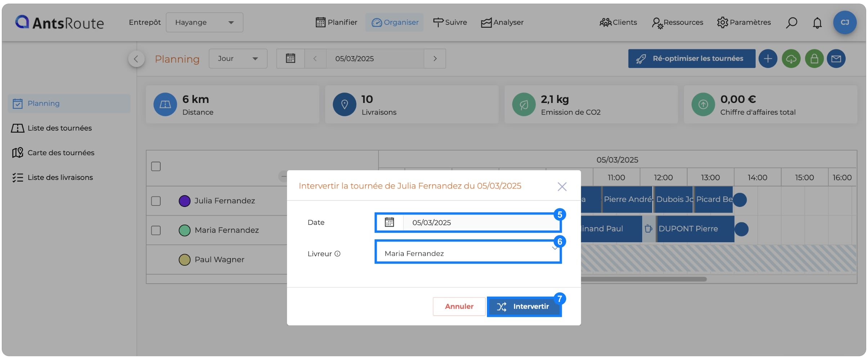Click the Julia Fernandez driver name
This screenshot has width=868, height=361.
tap(225, 201)
